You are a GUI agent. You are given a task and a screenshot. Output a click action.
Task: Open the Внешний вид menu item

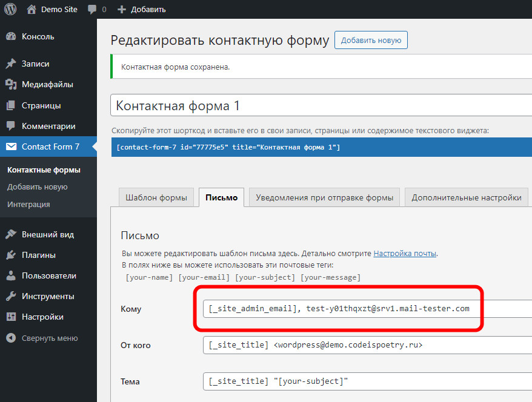pos(48,234)
